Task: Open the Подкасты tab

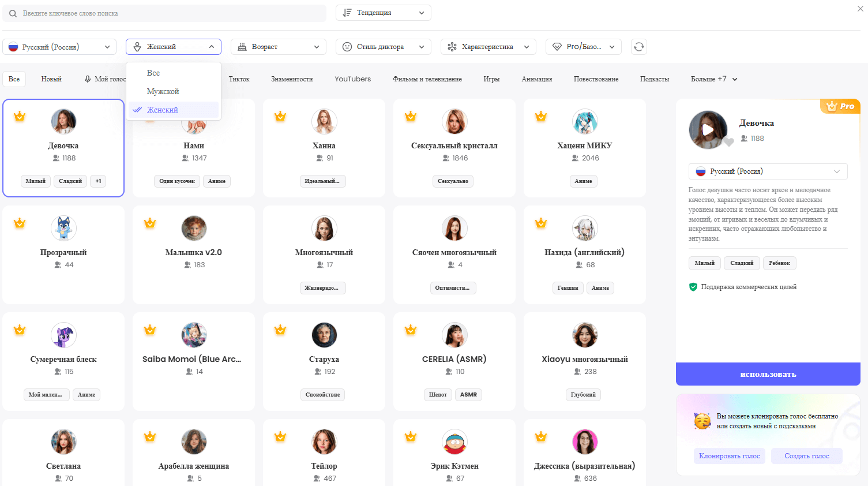Action: coord(655,79)
